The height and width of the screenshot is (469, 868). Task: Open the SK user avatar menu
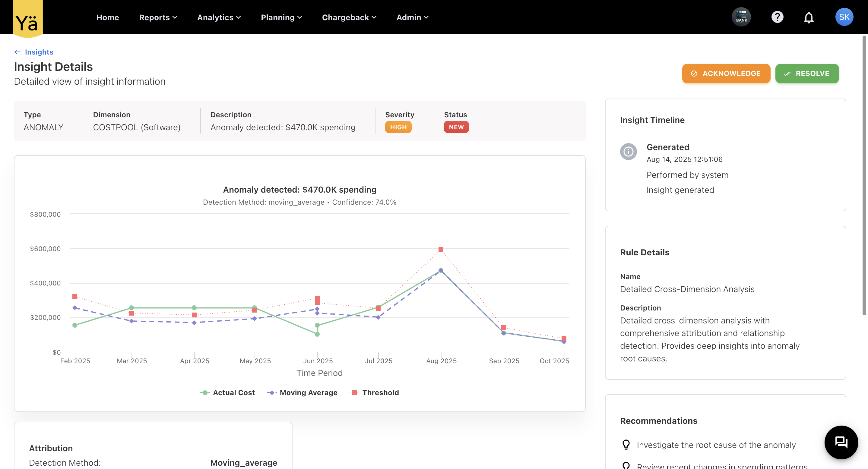(x=844, y=17)
